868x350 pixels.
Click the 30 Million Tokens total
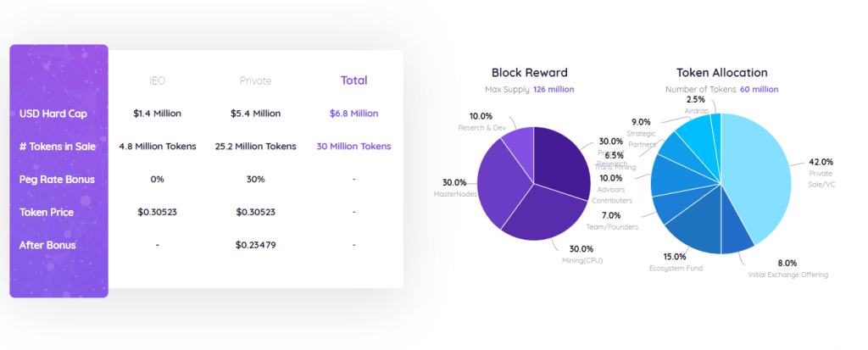[353, 146]
